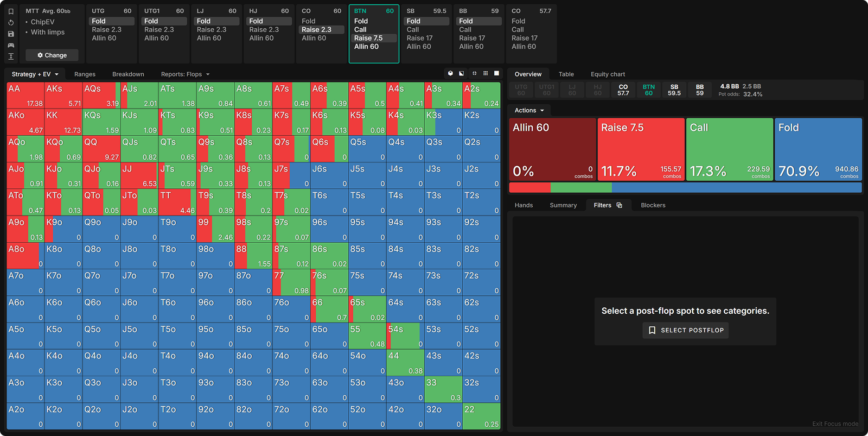The image size is (868, 436).
Task: Switch matrix to four-cell compact view
Action: click(x=474, y=73)
